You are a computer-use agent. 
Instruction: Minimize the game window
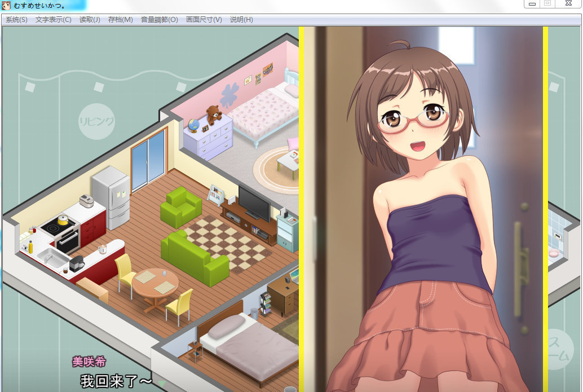pos(532,4)
